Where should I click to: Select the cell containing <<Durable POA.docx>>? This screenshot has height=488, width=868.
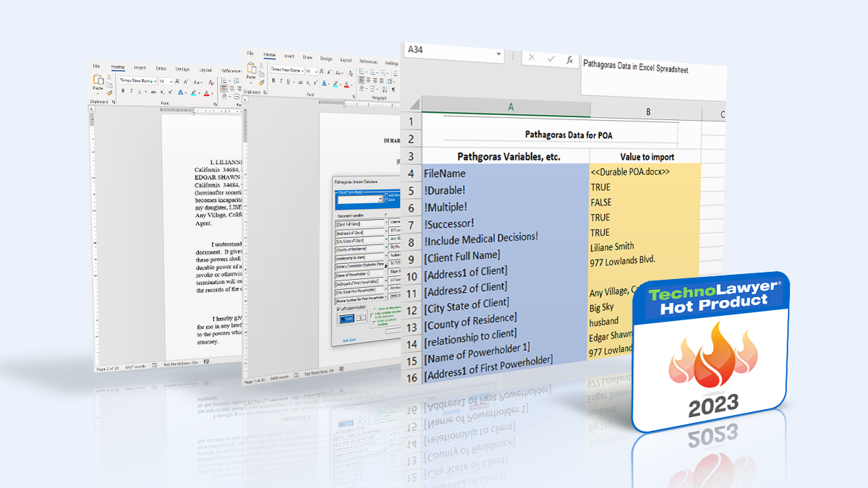coord(645,172)
